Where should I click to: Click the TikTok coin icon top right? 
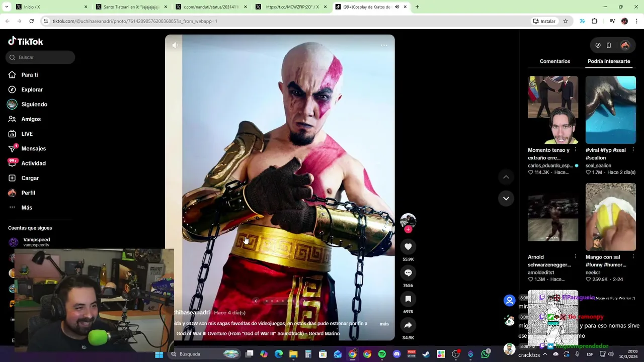pyautogui.click(x=598, y=45)
